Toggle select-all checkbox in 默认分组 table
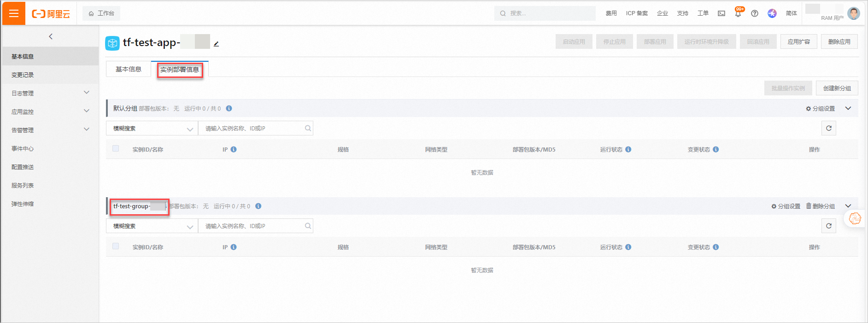Image resolution: width=868 pixels, height=323 pixels. (116, 148)
